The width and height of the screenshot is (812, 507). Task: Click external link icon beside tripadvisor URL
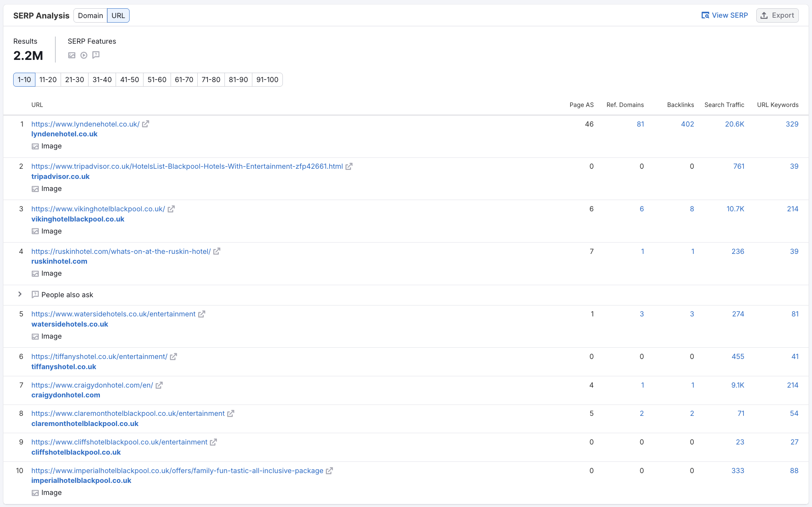point(349,166)
